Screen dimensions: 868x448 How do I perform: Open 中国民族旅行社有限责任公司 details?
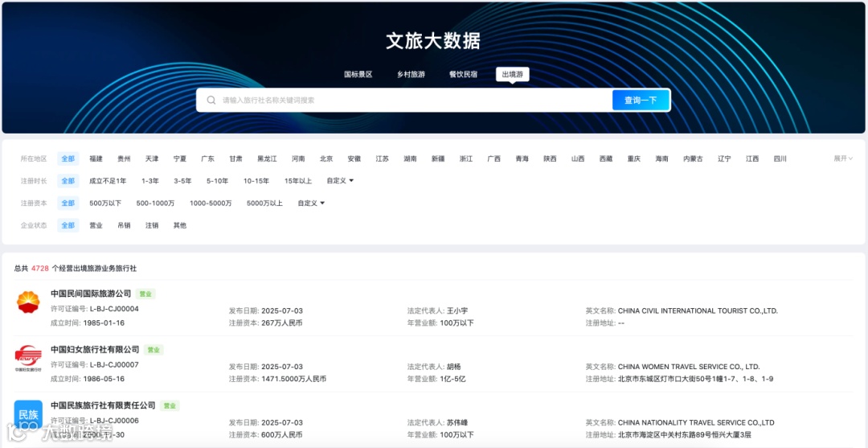click(x=103, y=405)
